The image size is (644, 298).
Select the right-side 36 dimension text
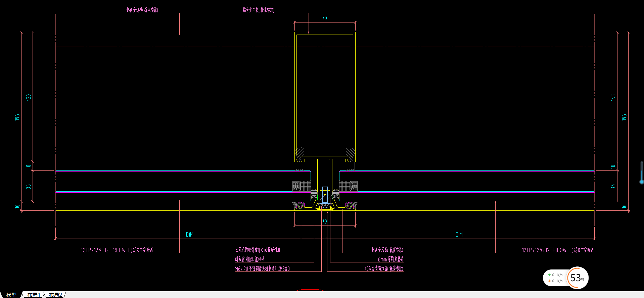click(613, 186)
